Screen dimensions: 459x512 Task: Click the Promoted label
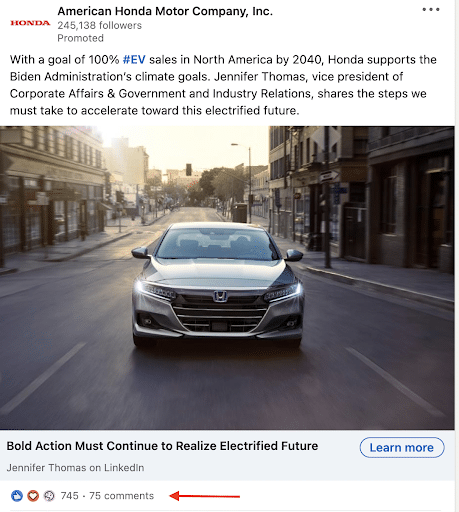(80, 38)
